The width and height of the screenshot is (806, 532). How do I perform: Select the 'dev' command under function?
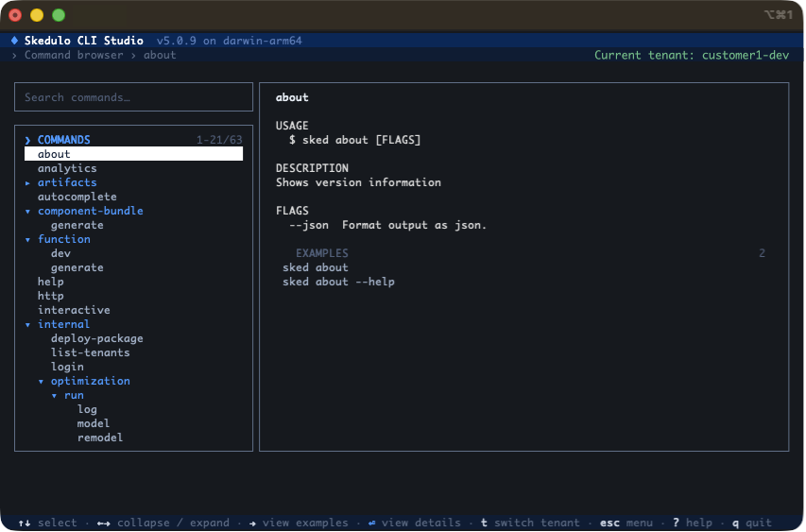pos(60,253)
